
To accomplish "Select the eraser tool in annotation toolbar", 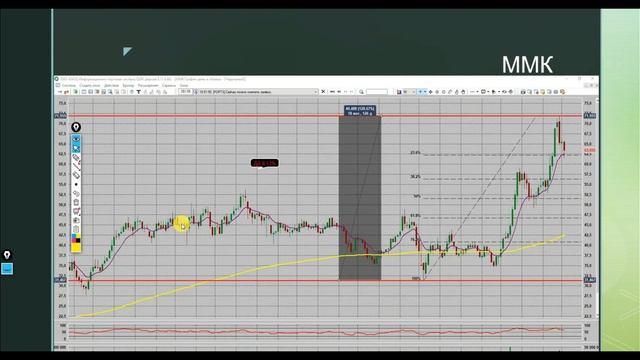I will pyautogui.click(x=76, y=175).
